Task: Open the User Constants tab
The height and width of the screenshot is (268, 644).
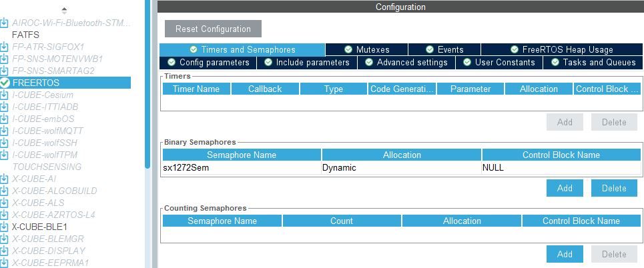Action: [499, 63]
